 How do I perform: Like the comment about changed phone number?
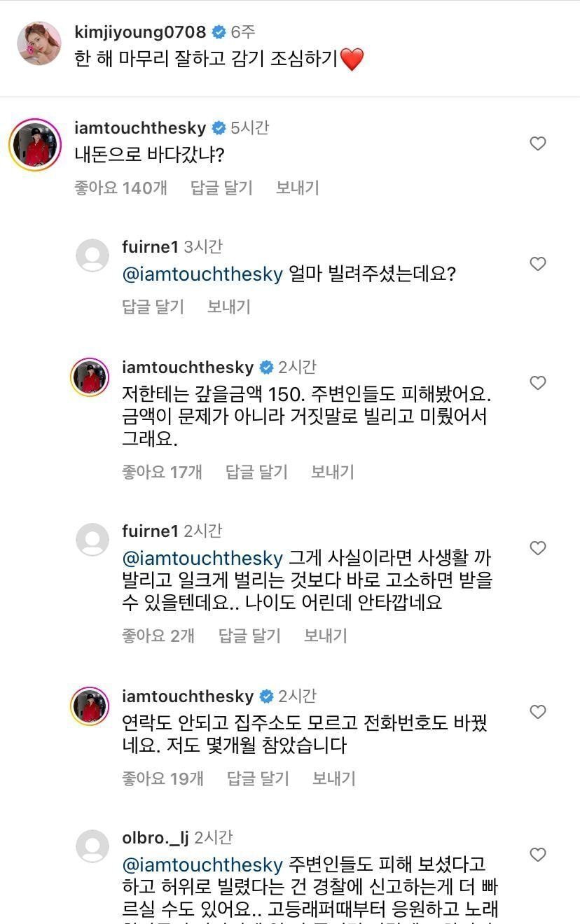point(538,712)
